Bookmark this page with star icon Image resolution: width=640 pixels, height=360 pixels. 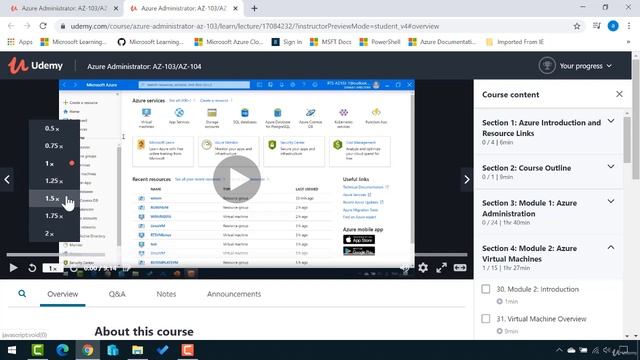577,26
